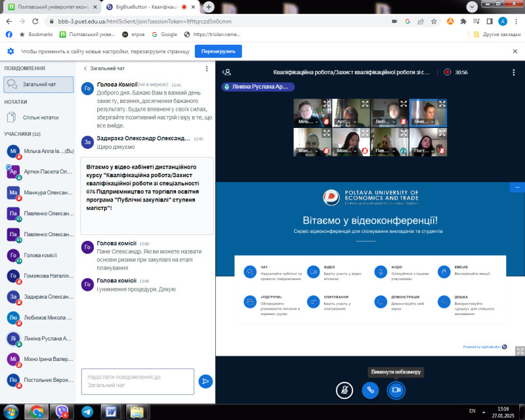Screen dimensions: 525x420
Task: Send the chat message with the arrow button
Action: [205, 381]
